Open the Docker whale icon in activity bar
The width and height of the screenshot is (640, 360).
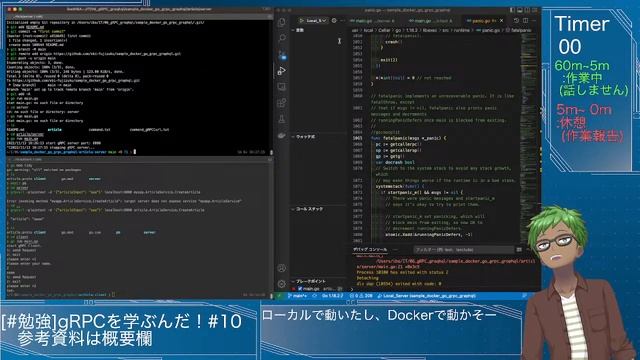click(x=282, y=135)
